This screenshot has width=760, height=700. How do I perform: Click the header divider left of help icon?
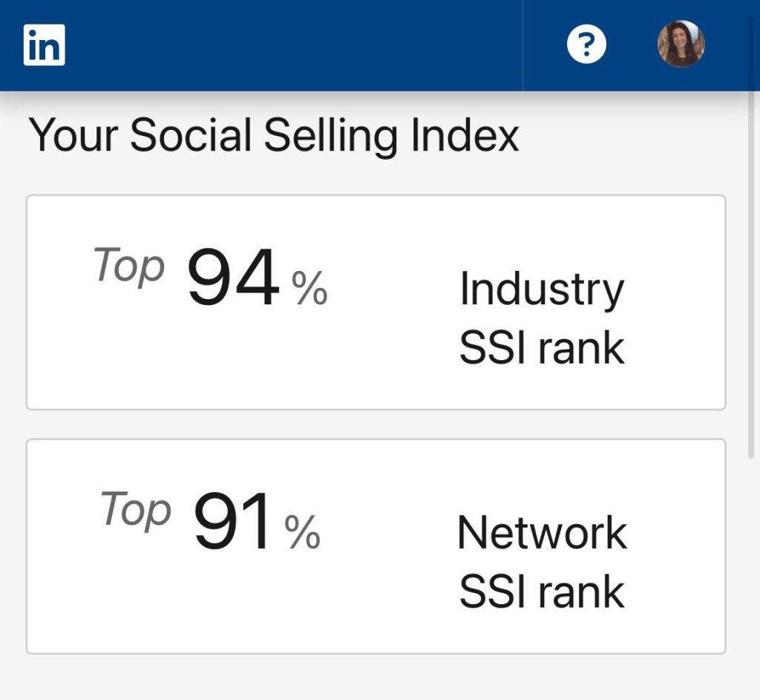pos(523,45)
